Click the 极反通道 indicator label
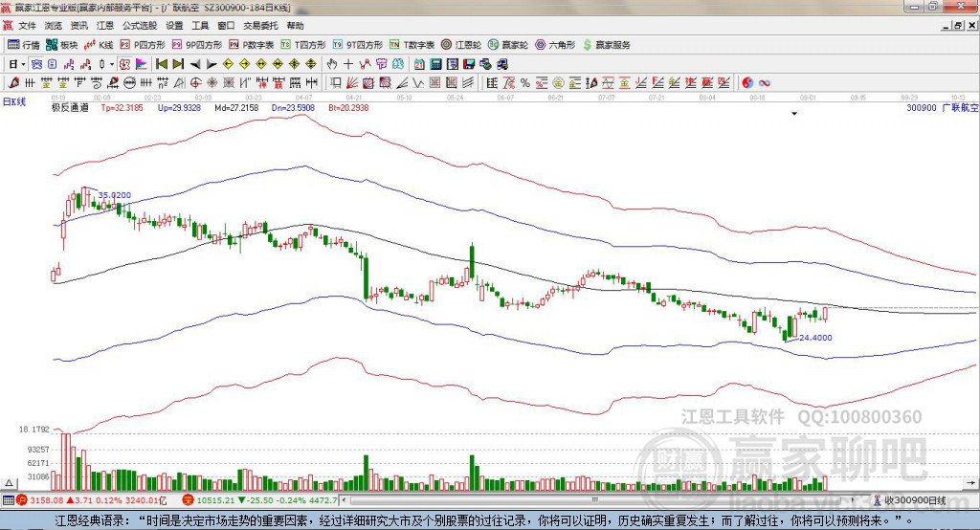This screenshot has height=530, width=980. click(x=70, y=107)
